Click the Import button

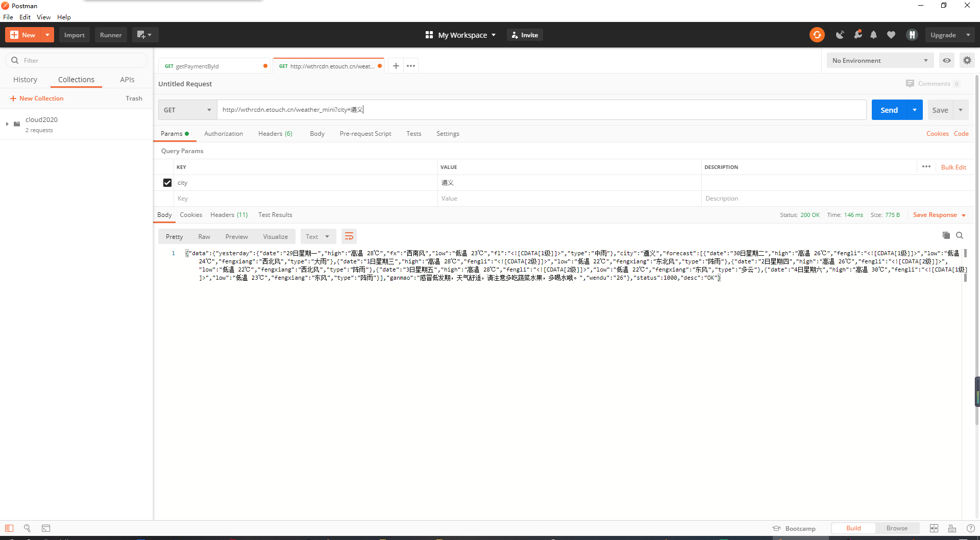click(75, 35)
